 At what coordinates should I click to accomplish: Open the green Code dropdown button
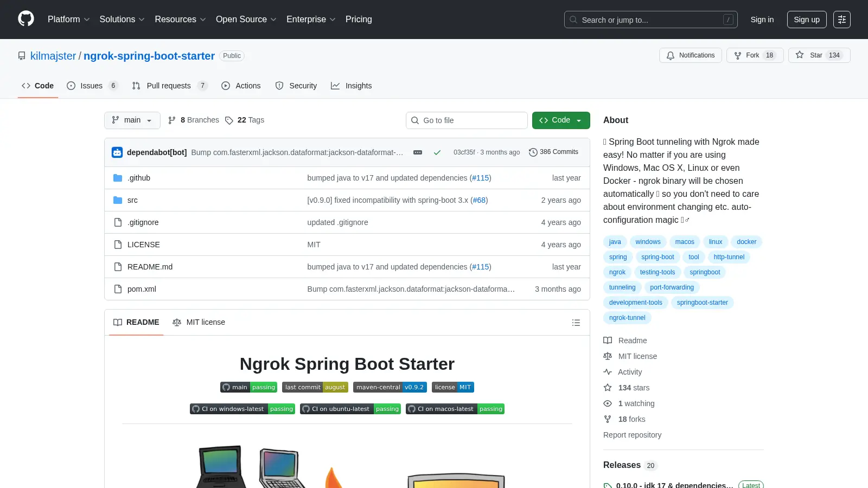pos(561,120)
